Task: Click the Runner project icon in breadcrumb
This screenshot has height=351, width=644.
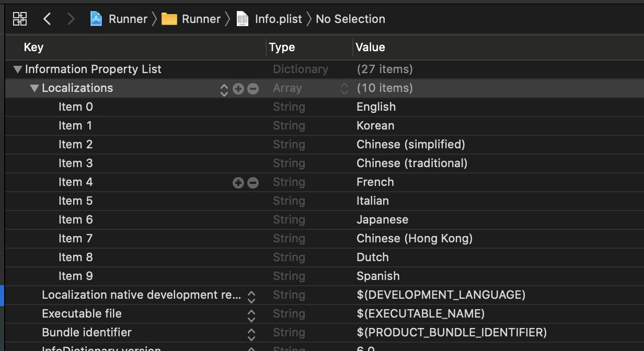Action: click(x=96, y=19)
